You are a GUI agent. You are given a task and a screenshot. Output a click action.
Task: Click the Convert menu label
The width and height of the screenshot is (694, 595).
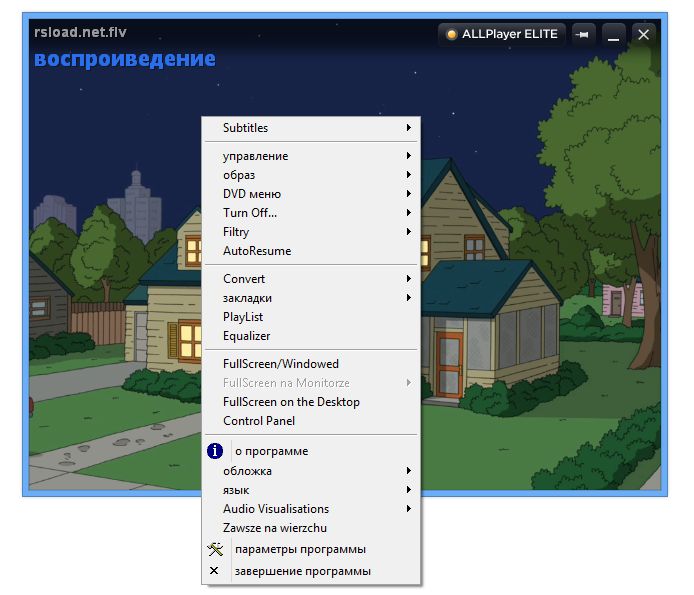(244, 279)
